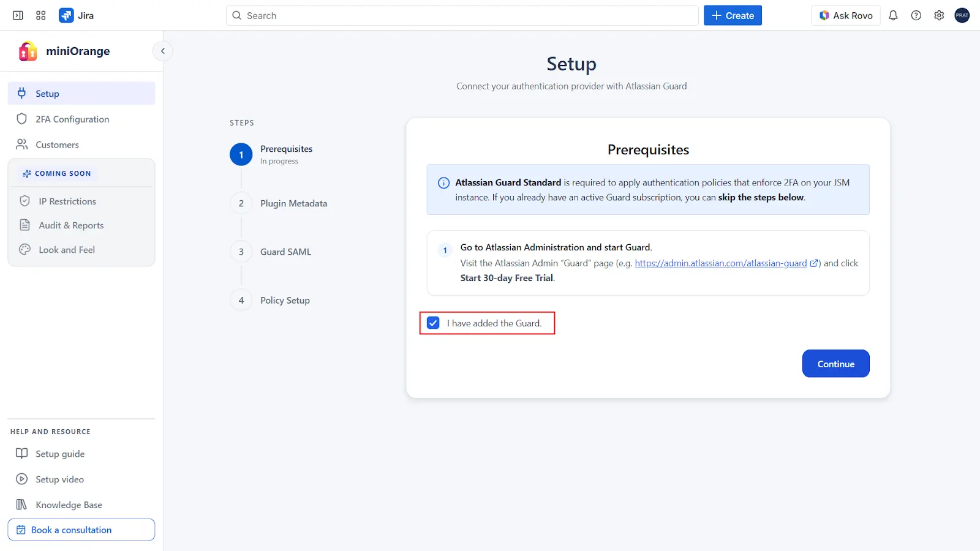Click the play icon beside Setup video
980x551 pixels.
coord(22,479)
